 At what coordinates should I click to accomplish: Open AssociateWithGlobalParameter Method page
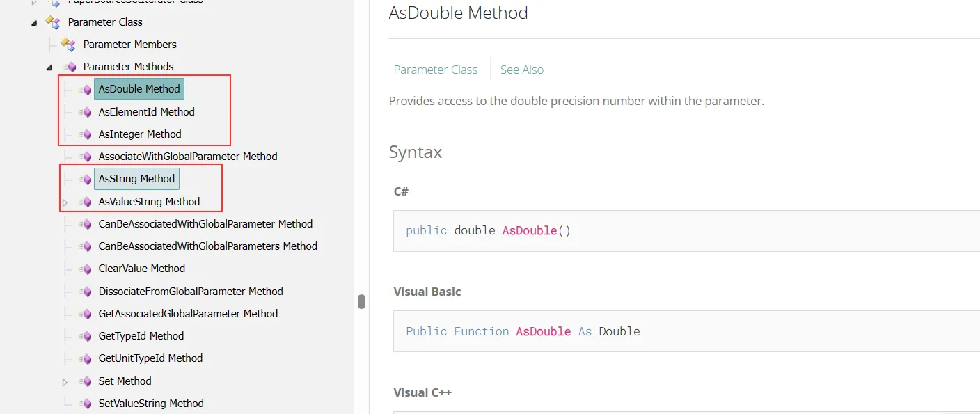coord(188,157)
